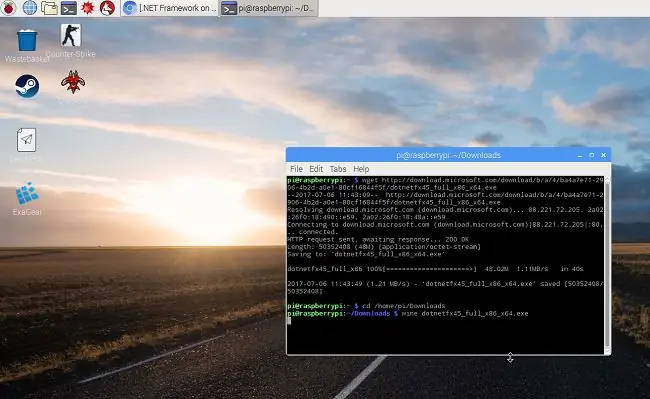Switch to the .NET Framework browser window

(170, 8)
